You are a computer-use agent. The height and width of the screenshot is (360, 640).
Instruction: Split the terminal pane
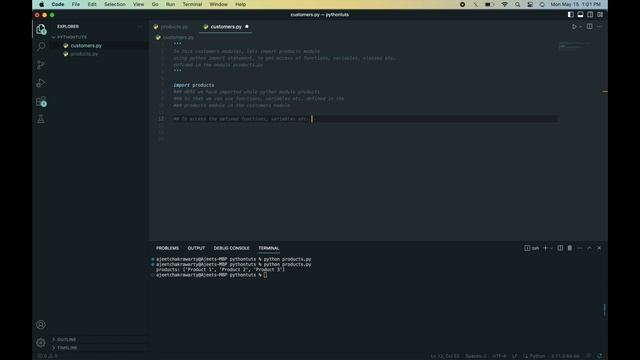pos(560,248)
